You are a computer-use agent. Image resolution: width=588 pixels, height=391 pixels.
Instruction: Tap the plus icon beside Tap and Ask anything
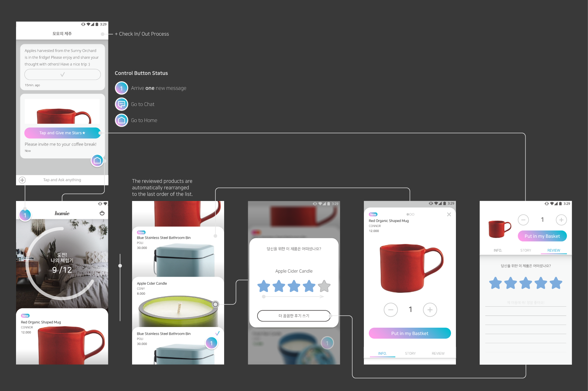click(x=22, y=180)
